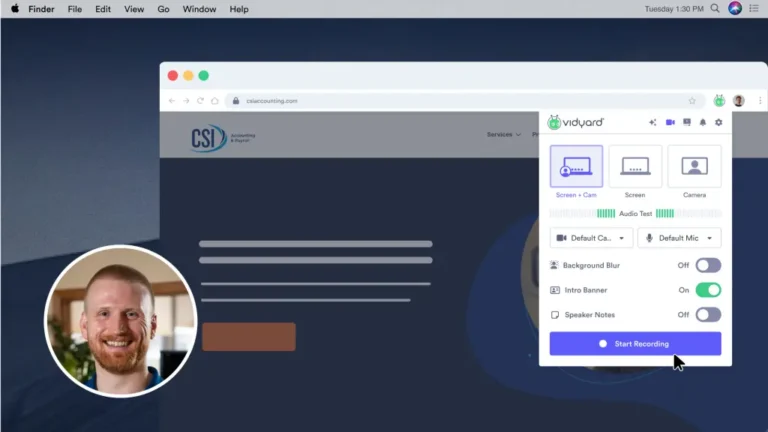Click the Vidyard logo in the popup
Image resolution: width=768 pixels, height=432 pixels.
click(x=576, y=122)
